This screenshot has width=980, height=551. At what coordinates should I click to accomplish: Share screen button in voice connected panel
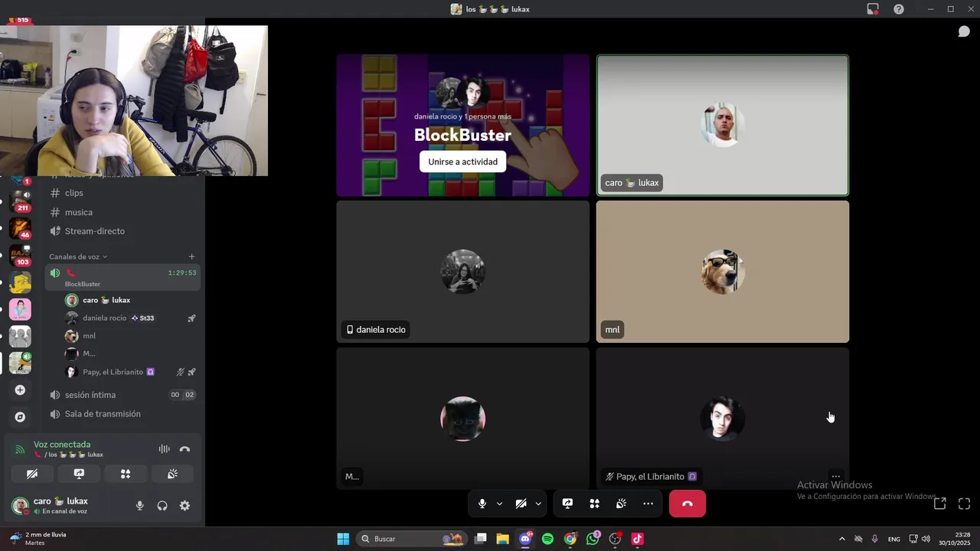click(79, 474)
